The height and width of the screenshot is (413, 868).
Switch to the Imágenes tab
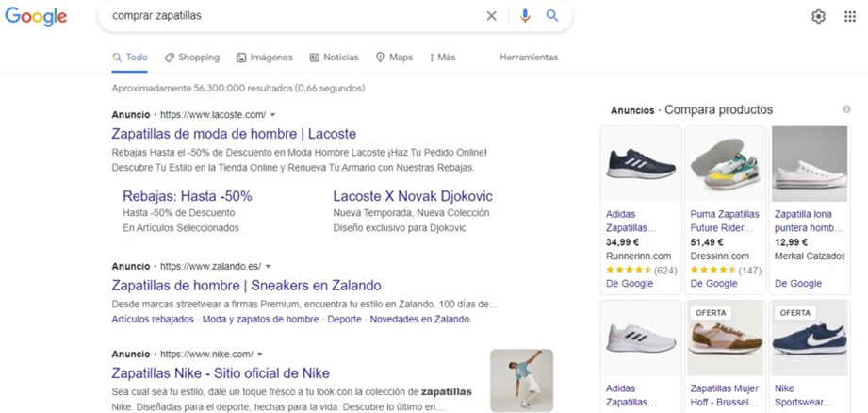[265, 57]
